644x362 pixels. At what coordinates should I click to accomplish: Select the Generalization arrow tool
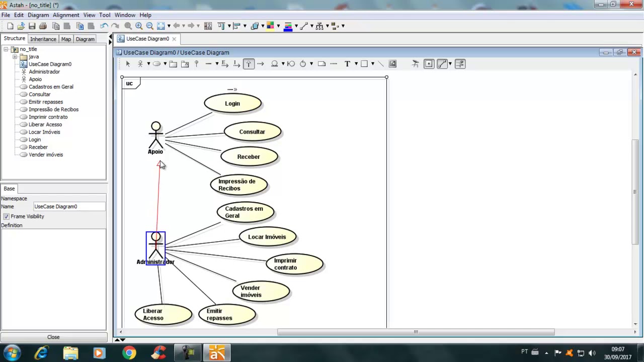coord(249,64)
